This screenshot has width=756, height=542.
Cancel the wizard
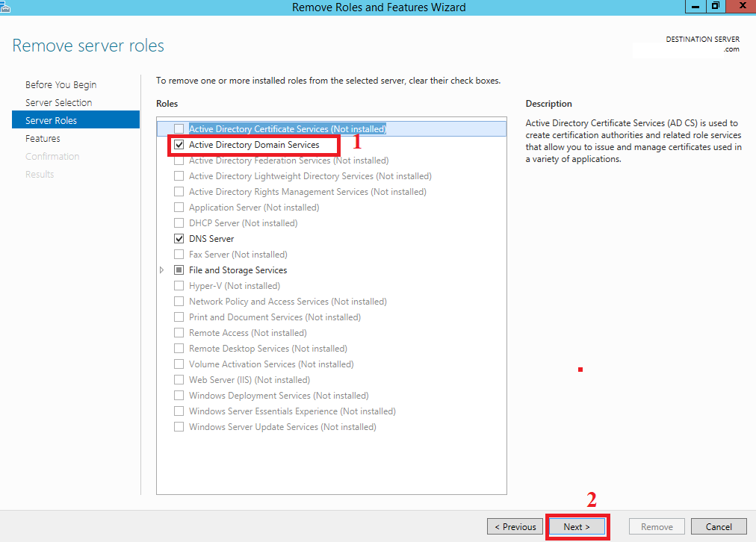click(718, 526)
